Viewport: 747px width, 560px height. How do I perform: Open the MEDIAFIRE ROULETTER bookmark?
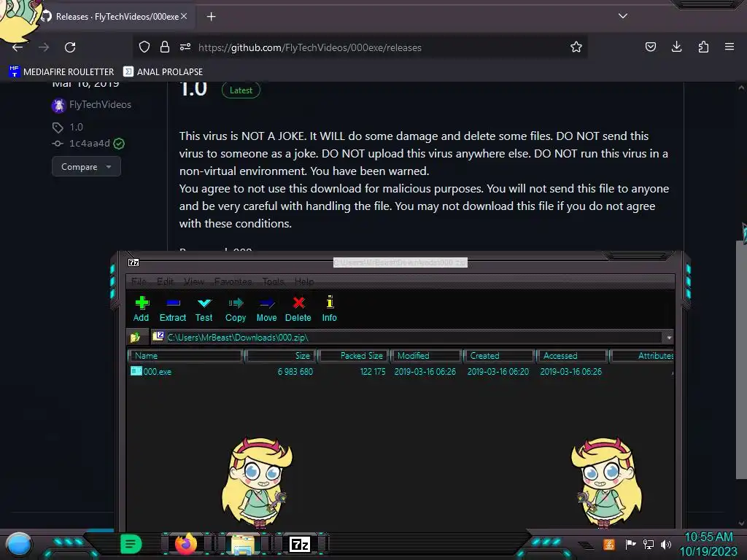click(61, 72)
